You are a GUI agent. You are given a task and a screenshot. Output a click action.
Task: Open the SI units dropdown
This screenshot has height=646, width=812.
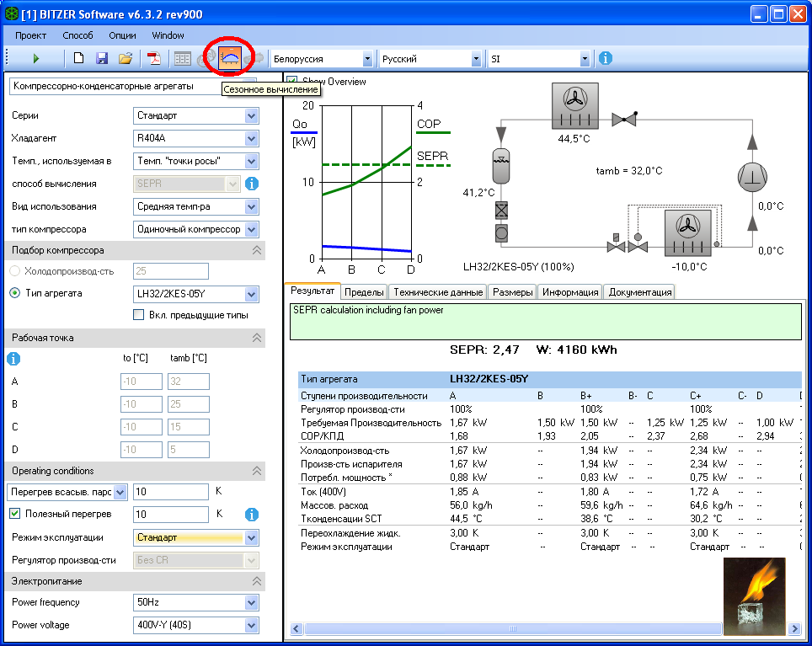coord(539,59)
